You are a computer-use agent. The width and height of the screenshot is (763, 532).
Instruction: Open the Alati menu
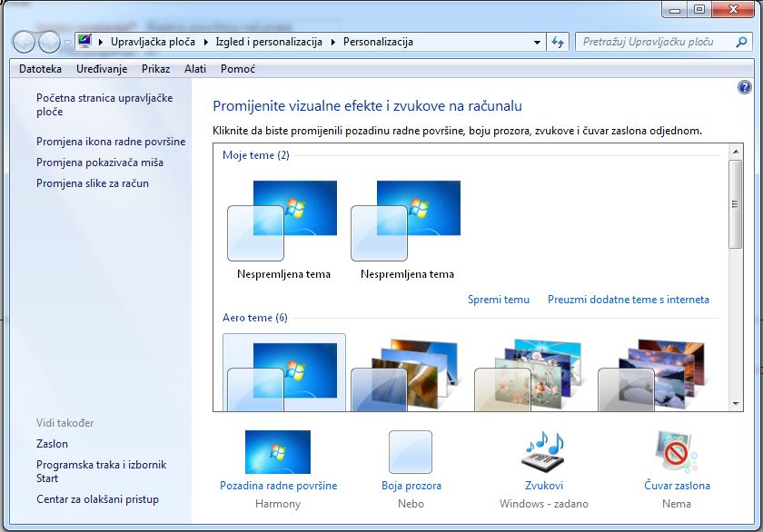tap(194, 69)
